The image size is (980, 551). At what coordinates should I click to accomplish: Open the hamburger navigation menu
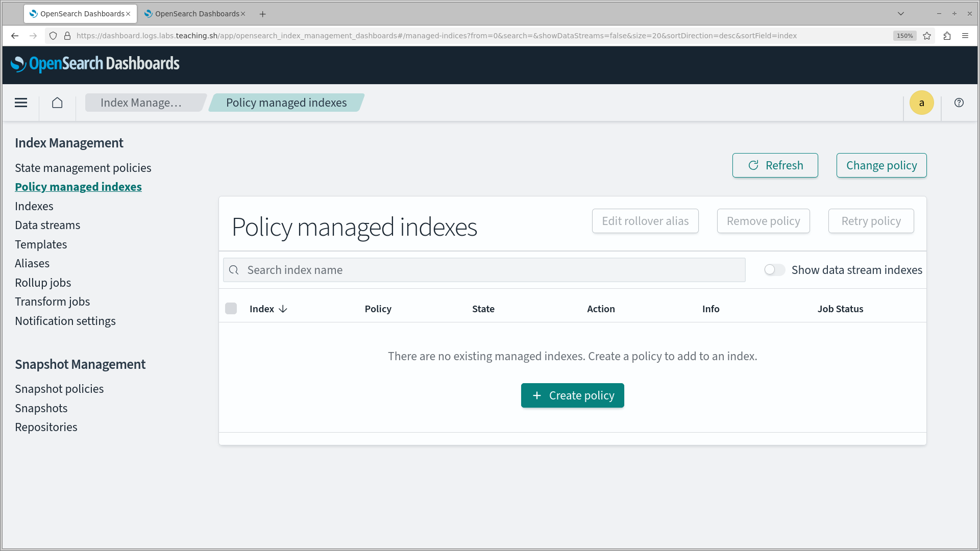[21, 103]
